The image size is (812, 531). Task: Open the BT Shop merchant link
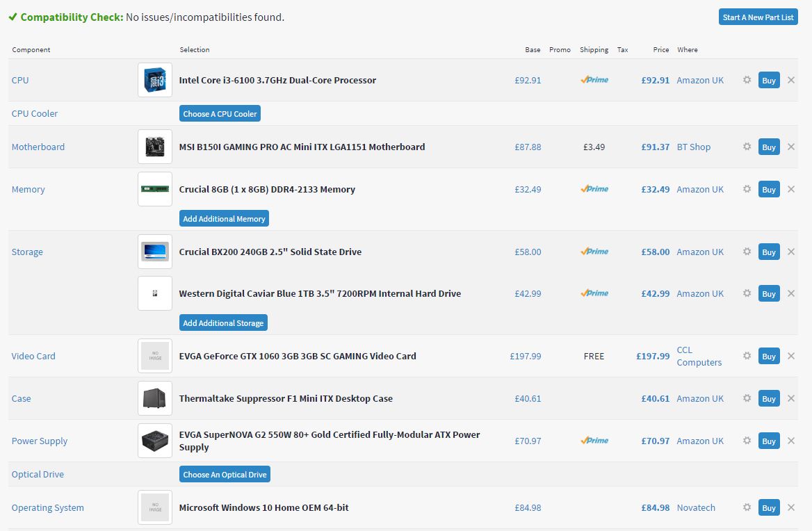pos(693,147)
